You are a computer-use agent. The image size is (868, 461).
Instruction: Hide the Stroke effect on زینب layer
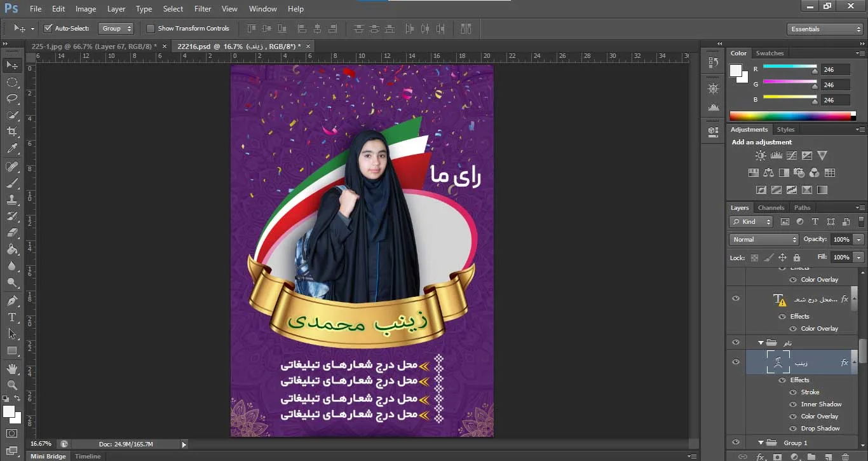click(793, 392)
